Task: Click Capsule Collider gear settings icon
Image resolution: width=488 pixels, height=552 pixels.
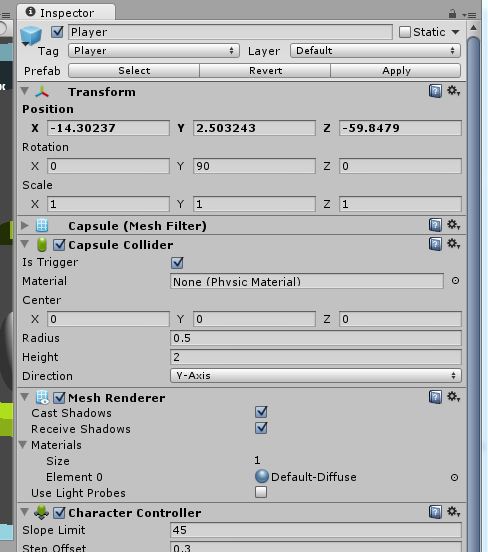Action: tap(453, 244)
